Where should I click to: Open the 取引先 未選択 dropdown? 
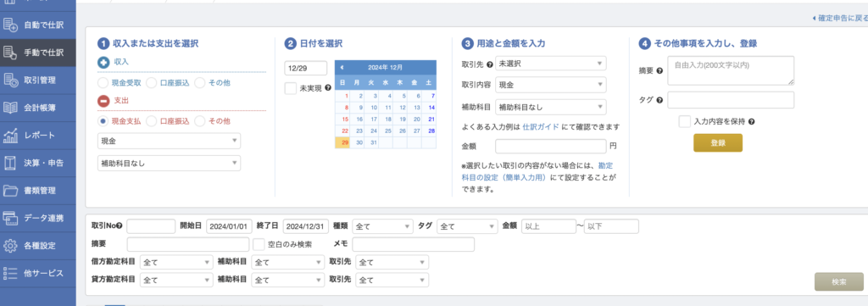click(551, 64)
